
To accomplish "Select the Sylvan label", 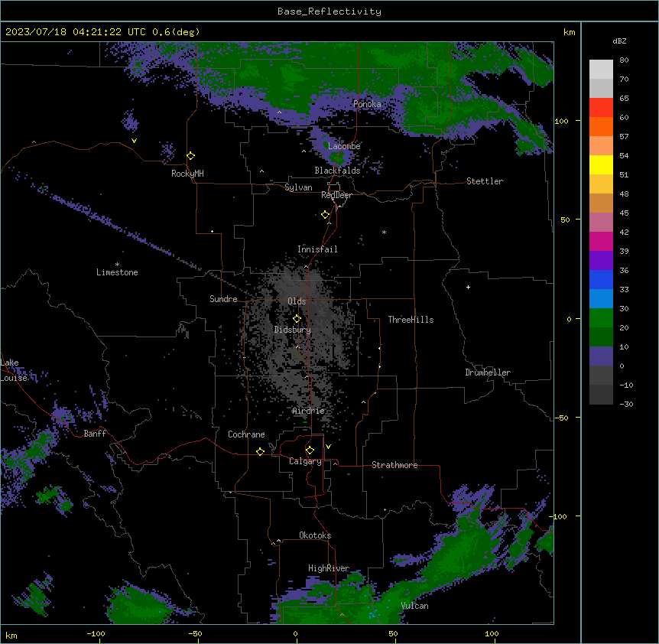I will click(x=298, y=187).
